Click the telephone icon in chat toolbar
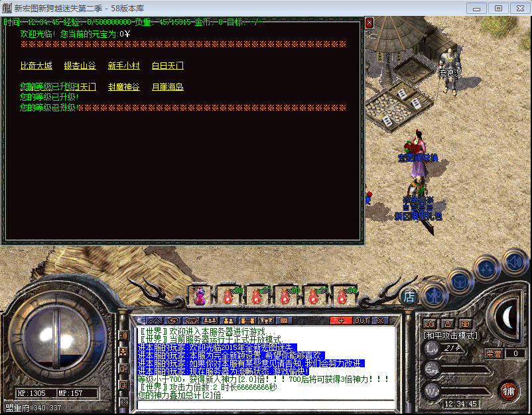This screenshot has width=532, height=415. coord(191,321)
